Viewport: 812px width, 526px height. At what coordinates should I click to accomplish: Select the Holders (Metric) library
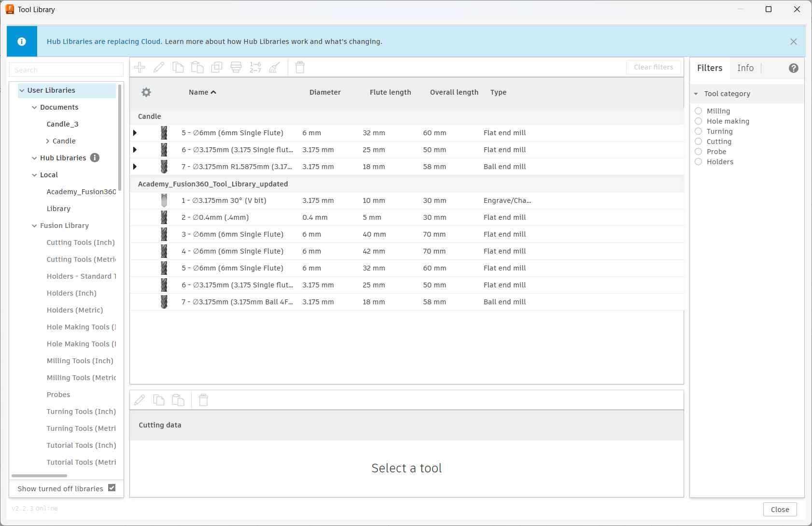(x=75, y=310)
